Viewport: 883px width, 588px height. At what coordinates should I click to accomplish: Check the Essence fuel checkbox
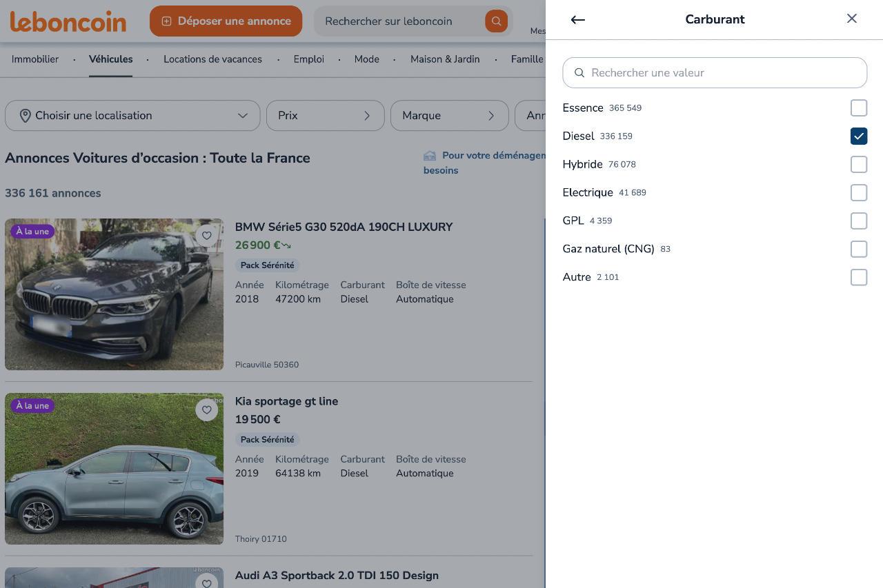point(858,108)
